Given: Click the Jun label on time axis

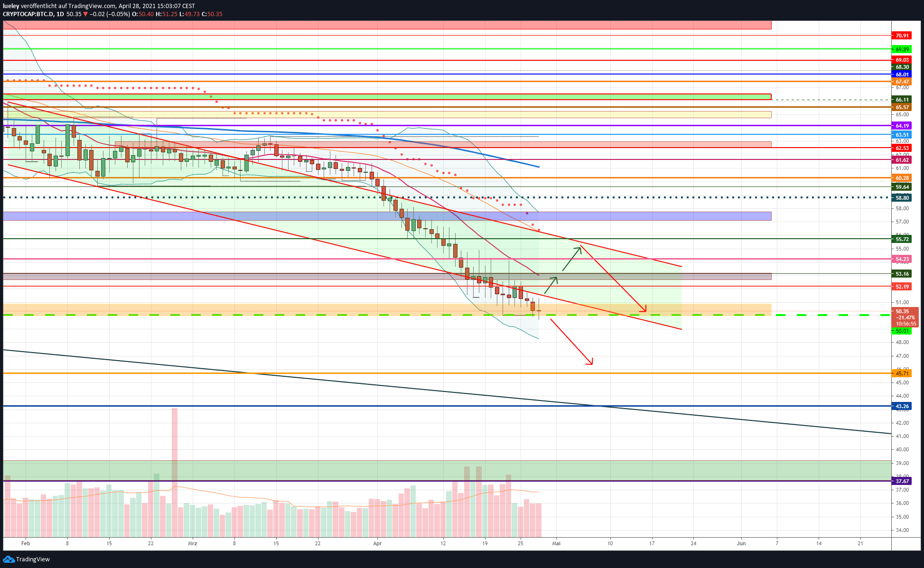Looking at the screenshot, I should tap(741, 543).
